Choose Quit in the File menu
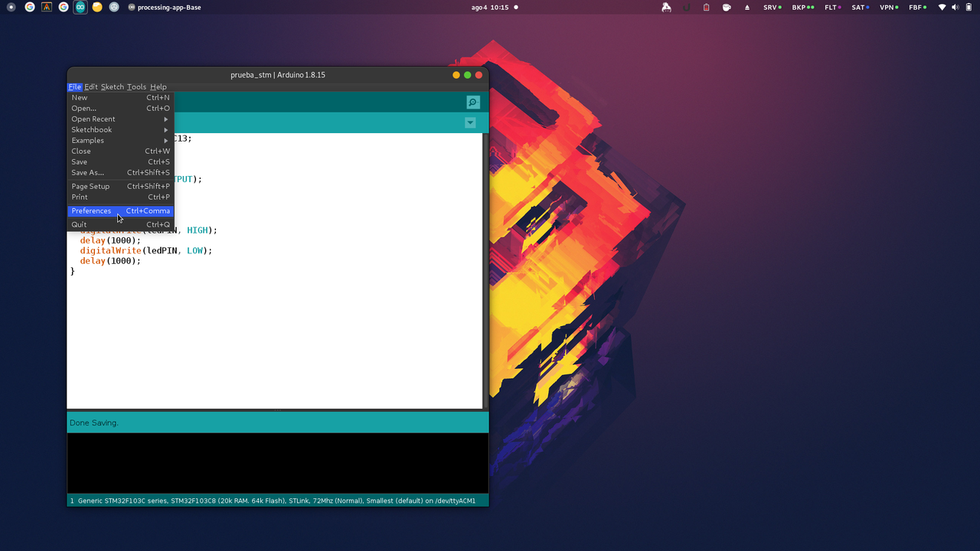 (121, 224)
